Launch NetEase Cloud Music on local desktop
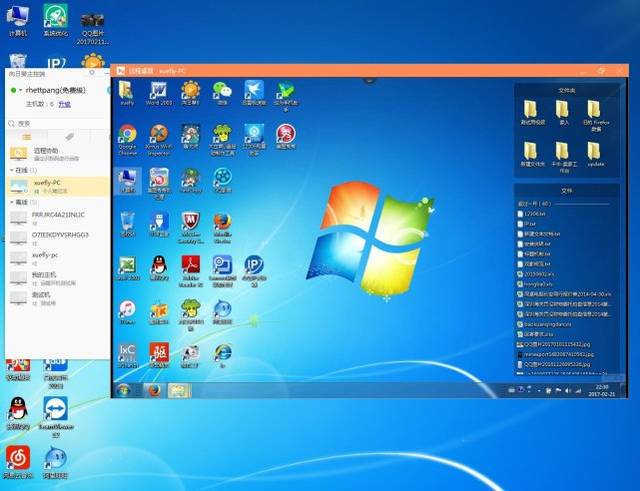This screenshot has height=491, width=640. (18, 461)
